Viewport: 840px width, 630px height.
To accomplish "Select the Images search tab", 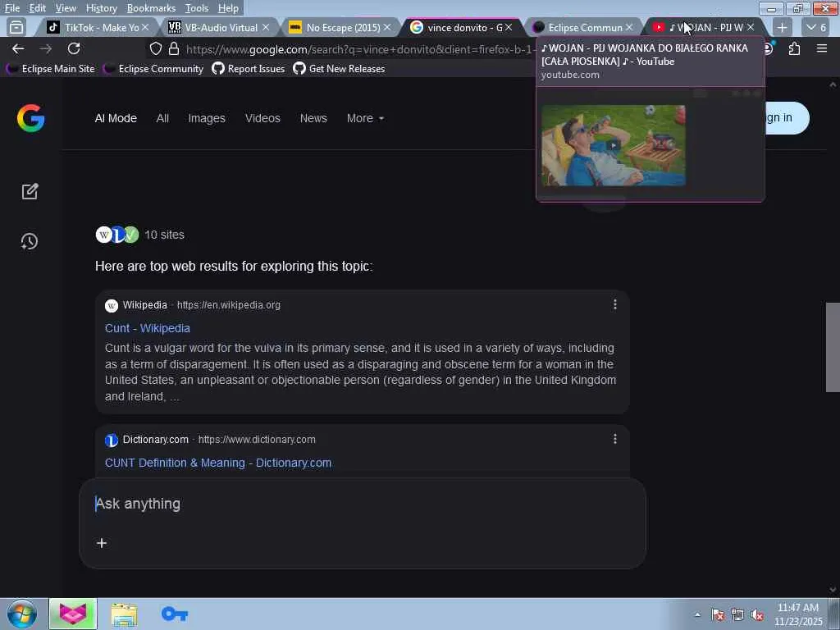I will (x=206, y=118).
